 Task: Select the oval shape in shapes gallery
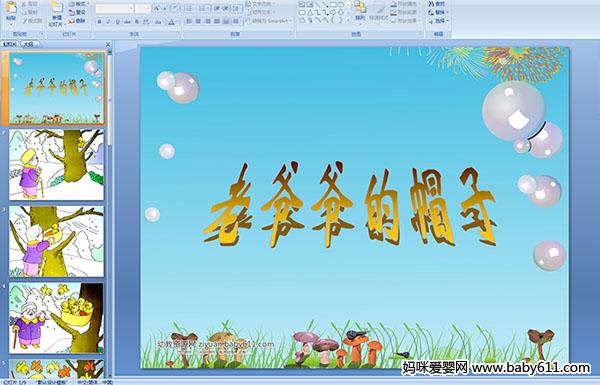click(x=341, y=5)
